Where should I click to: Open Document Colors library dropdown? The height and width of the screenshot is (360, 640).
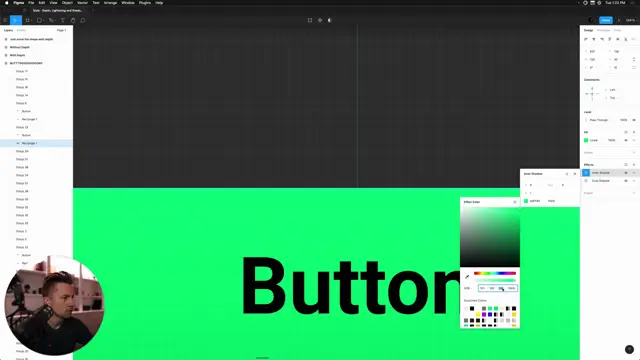coord(476,300)
